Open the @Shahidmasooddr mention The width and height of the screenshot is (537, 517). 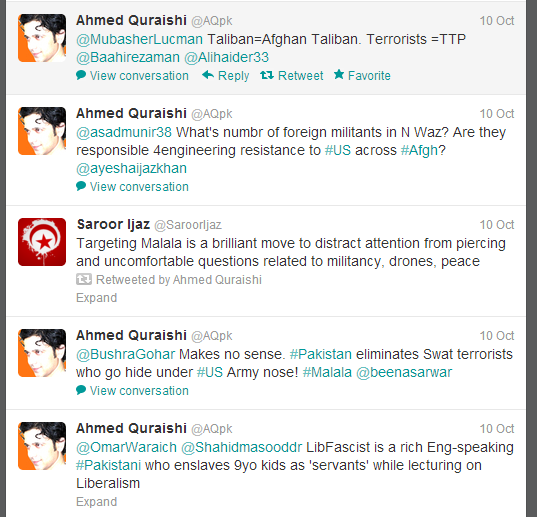click(x=241, y=447)
